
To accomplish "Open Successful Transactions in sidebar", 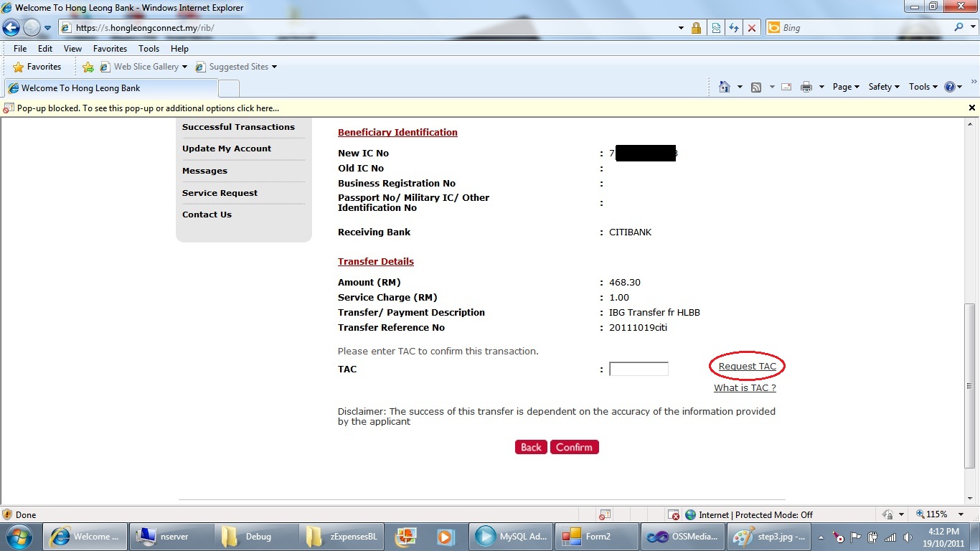I will 238,127.
